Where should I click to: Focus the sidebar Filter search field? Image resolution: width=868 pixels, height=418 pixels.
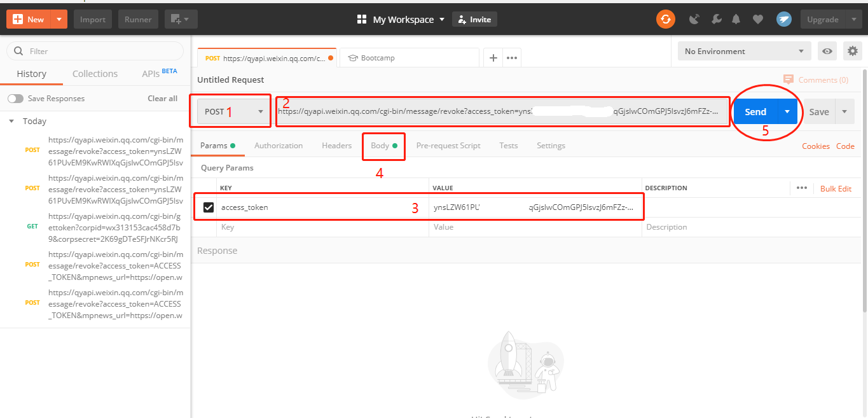coord(95,51)
